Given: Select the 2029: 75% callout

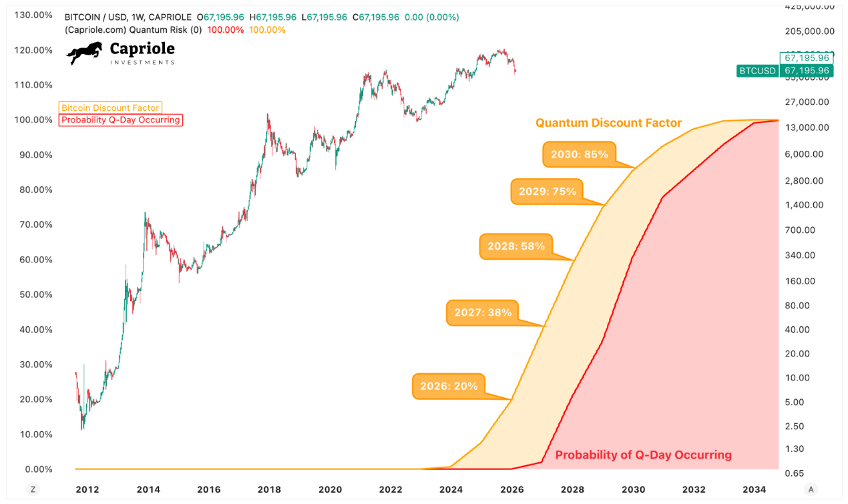Looking at the screenshot, I should (x=547, y=191).
